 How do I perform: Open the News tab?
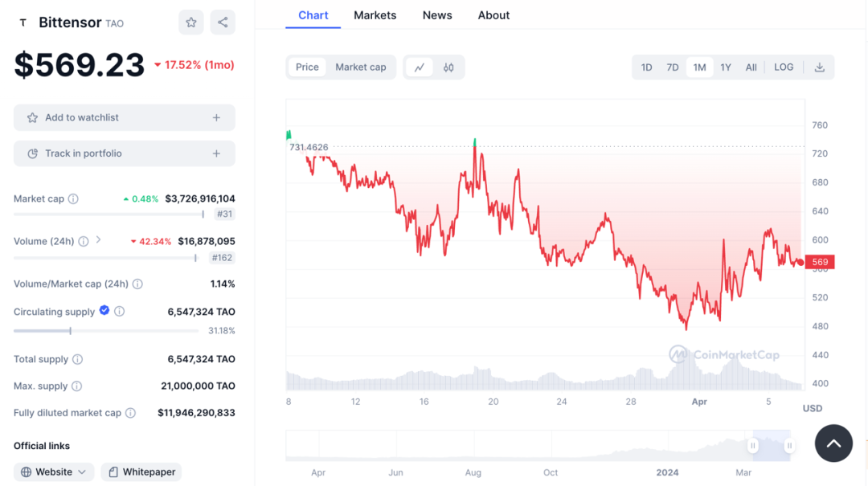[437, 15]
